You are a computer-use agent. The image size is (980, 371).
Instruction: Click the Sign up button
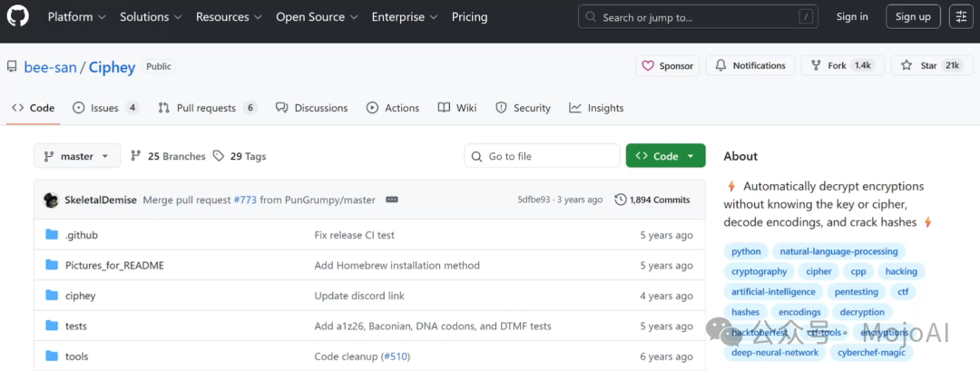(913, 16)
